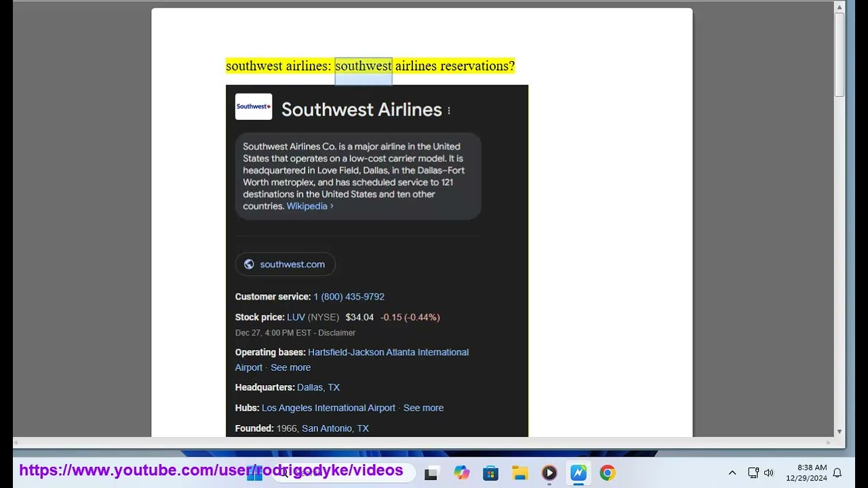868x488 pixels.
Task: Click the 'Founded:' label
Action: tap(254, 428)
